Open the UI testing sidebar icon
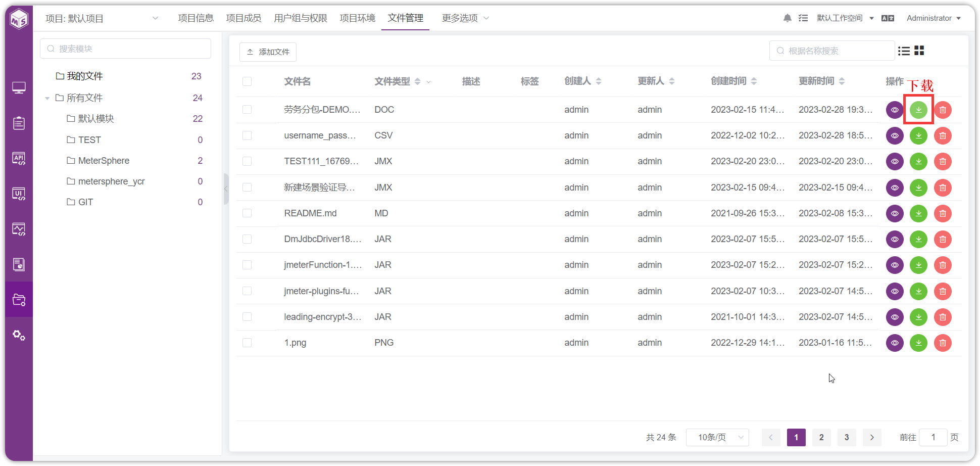 point(19,194)
